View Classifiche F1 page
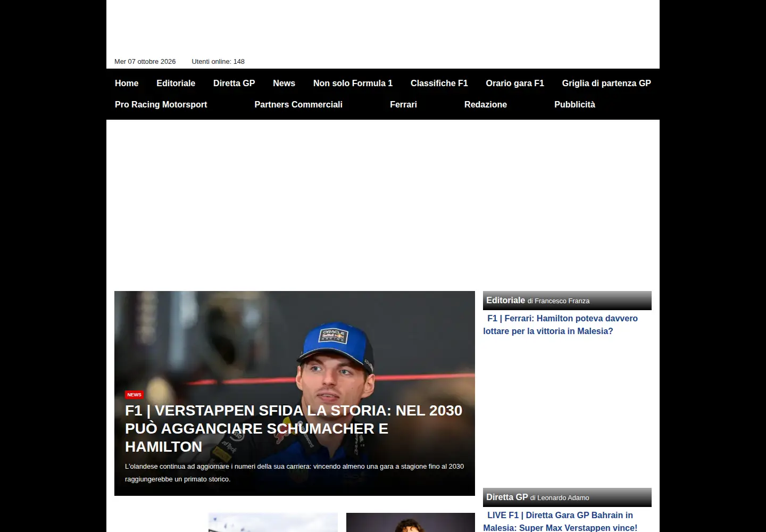 (x=439, y=84)
